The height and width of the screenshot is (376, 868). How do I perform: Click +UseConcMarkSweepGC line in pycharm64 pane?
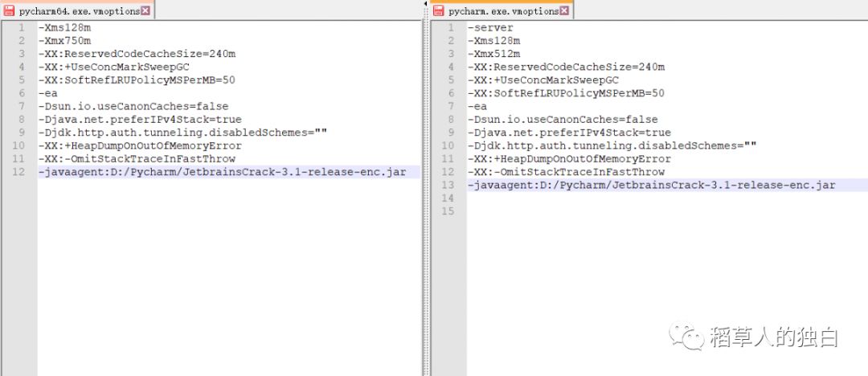point(114,67)
